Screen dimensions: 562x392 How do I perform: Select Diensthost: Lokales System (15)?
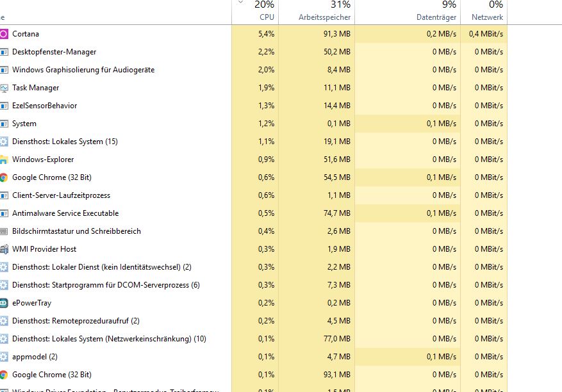coord(253,142)
